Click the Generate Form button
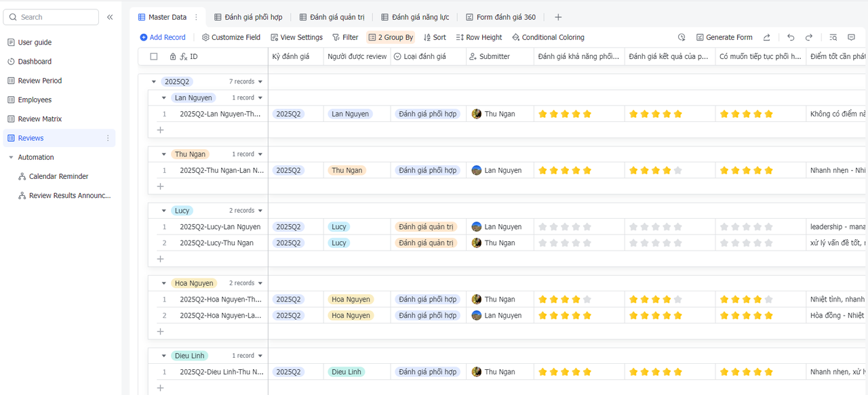Screen dimensions: 868x395 [x=724, y=37]
